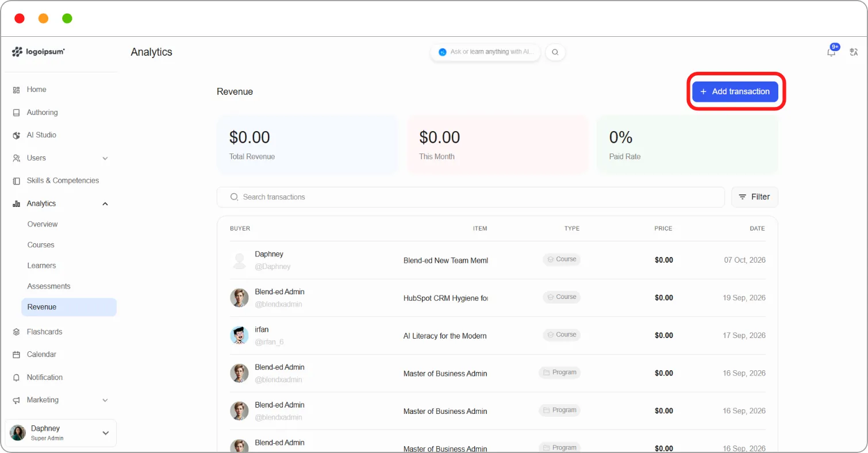Click the macOS green maximize dot
This screenshot has width=868, height=453.
coord(67,18)
